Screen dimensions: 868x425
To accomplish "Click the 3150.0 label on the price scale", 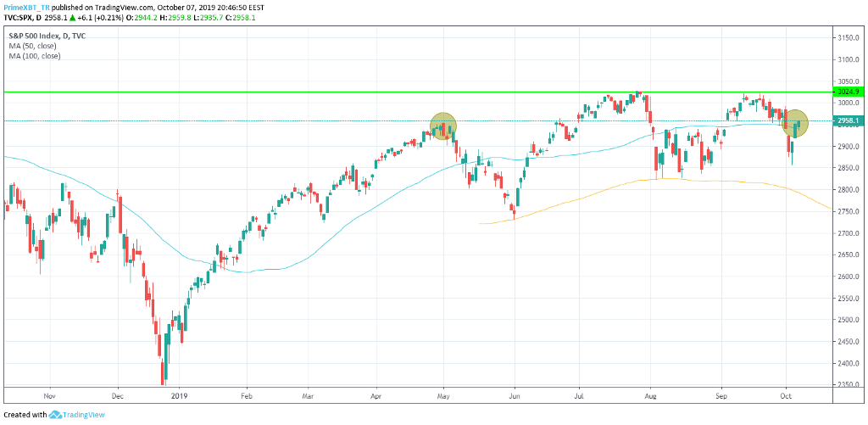I will click(x=848, y=38).
